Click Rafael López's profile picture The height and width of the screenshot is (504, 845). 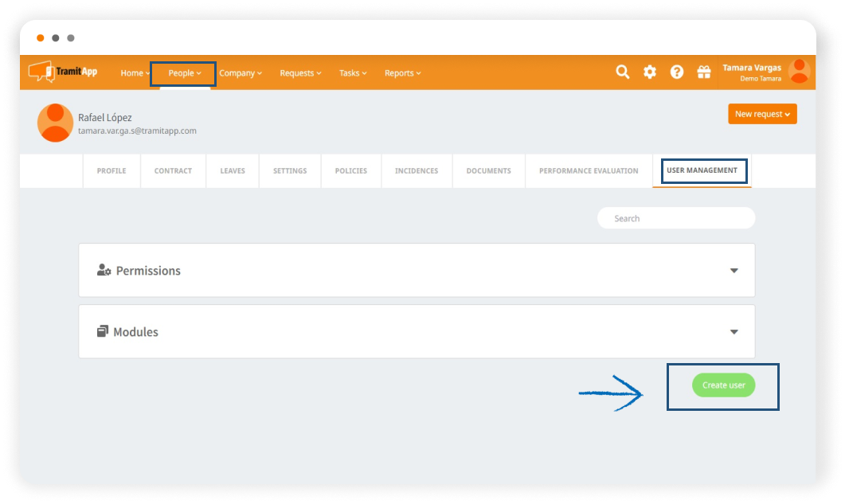pyautogui.click(x=55, y=123)
